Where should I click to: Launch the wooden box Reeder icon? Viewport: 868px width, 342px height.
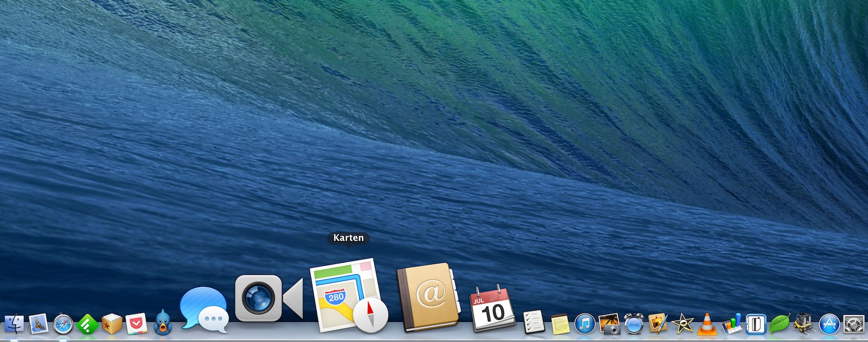[112, 324]
